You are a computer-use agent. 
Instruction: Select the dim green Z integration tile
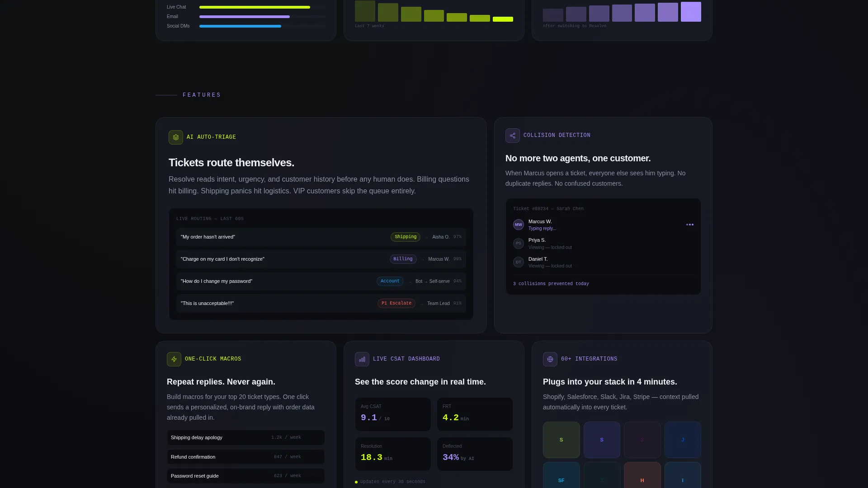click(602, 475)
